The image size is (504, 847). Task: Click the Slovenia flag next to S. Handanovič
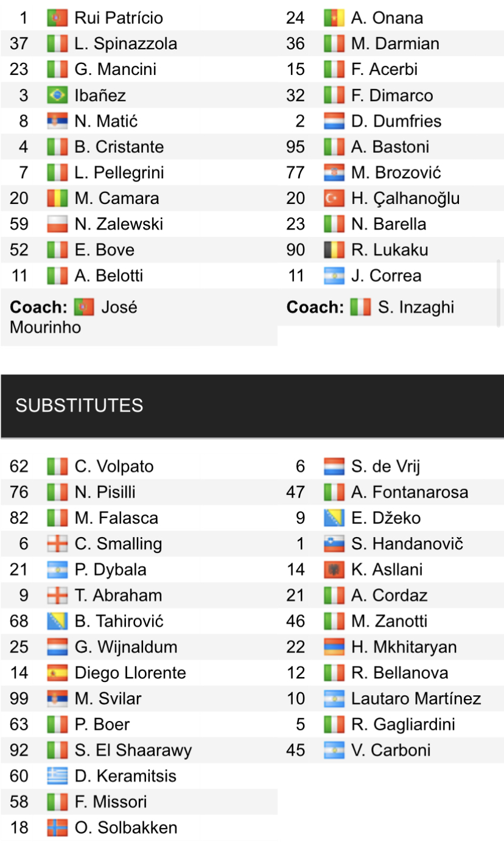pos(334,544)
